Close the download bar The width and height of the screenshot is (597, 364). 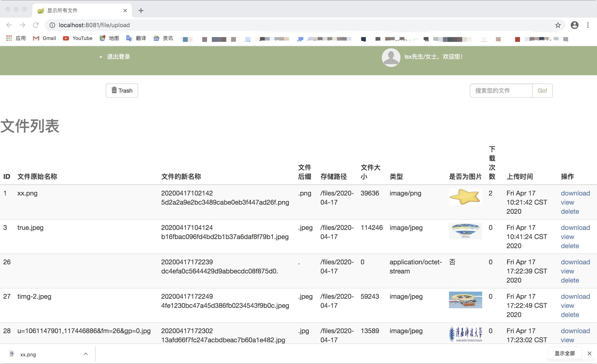click(x=590, y=353)
